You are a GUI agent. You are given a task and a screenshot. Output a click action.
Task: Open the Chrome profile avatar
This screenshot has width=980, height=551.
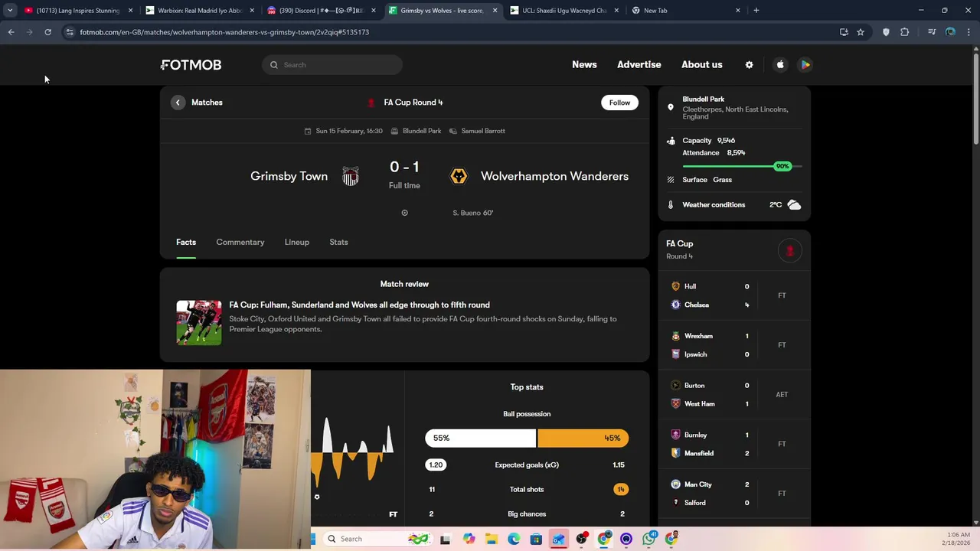click(950, 32)
